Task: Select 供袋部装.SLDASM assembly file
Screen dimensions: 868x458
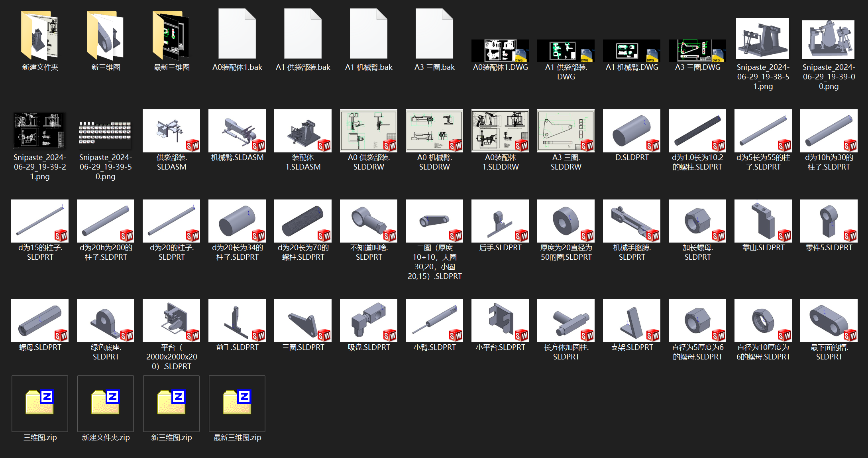Action: (x=171, y=131)
